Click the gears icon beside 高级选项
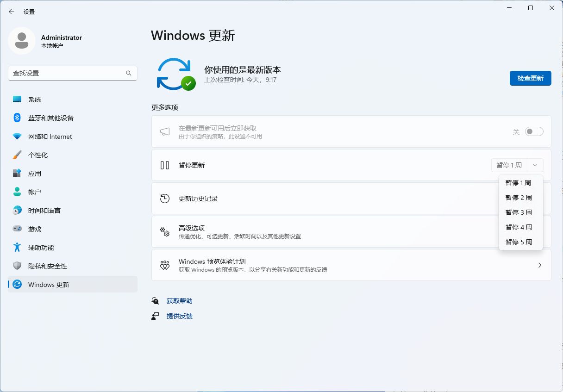 coord(165,231)
